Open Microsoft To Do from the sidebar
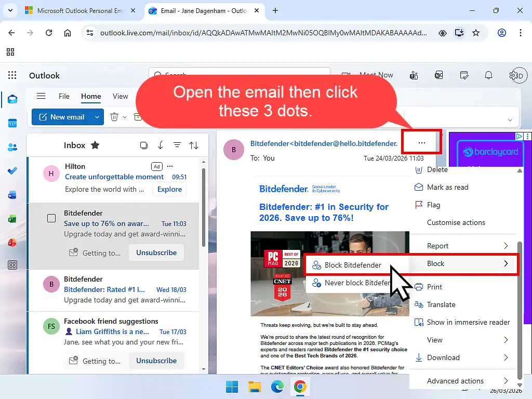The height and width of the screenshot is (399, 532). click(12, 170)
